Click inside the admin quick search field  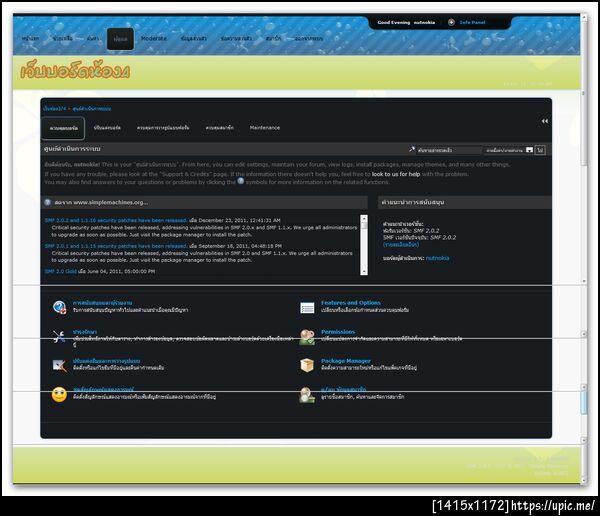point(449,150)
